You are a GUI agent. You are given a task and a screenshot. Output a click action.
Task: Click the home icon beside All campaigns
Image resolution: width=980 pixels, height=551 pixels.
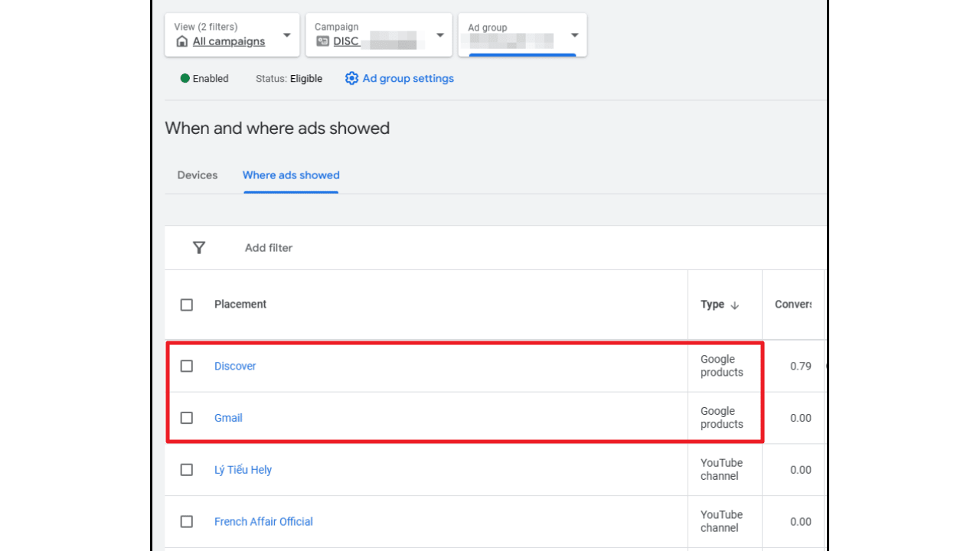181,41
